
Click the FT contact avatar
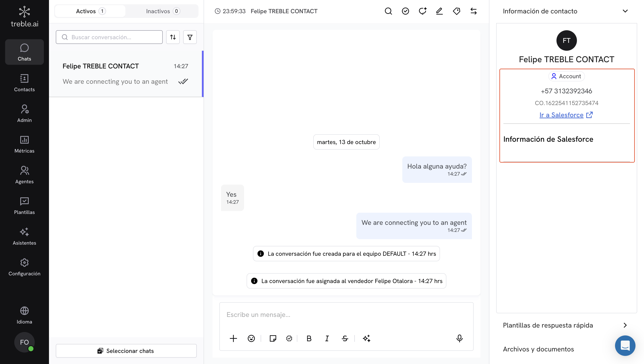coord(566,40)
